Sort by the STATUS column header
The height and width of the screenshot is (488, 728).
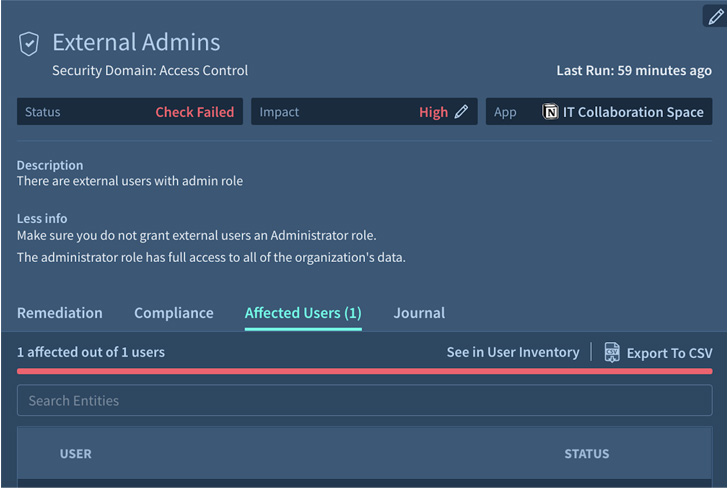586,454
